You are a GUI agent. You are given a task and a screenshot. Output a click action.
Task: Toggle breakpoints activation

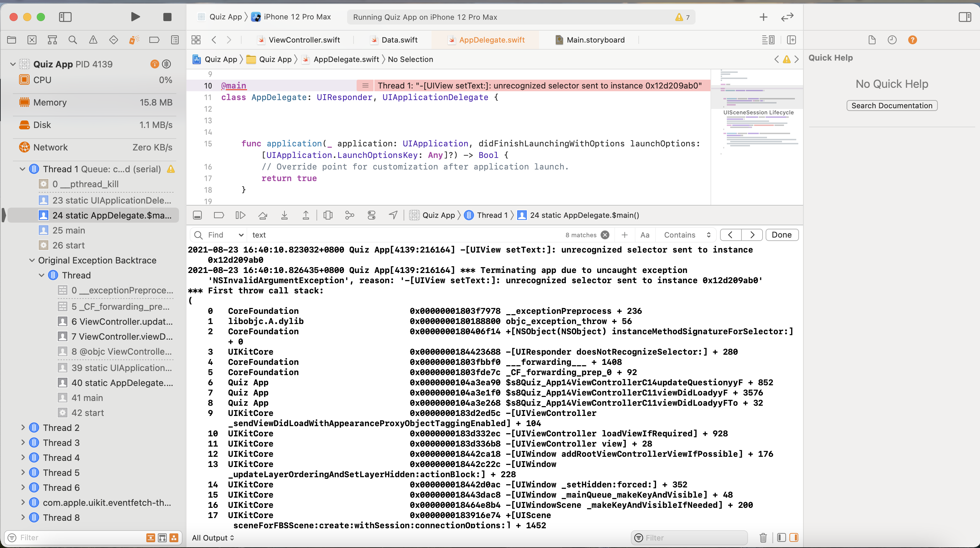219,215
